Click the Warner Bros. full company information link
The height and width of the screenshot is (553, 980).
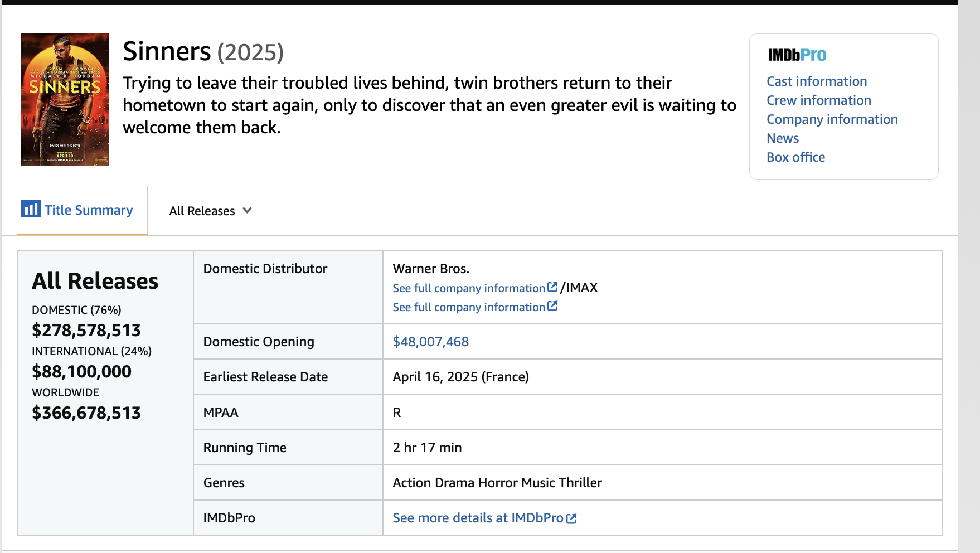[x=468, y=288]
